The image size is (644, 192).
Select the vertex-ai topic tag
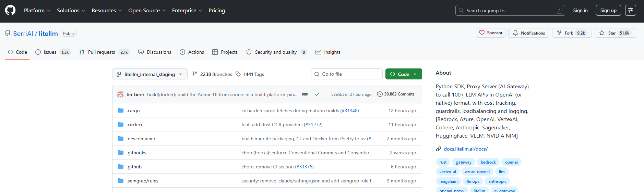click(448, 172)
